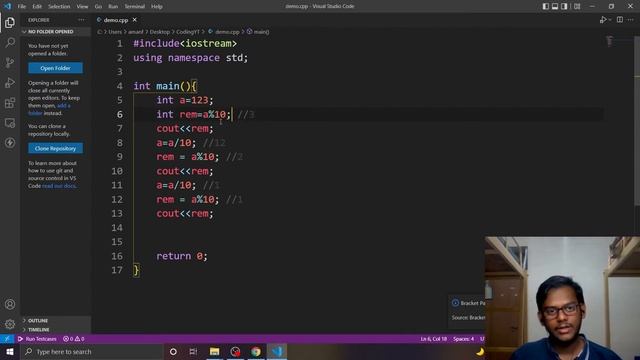Click the remote window indicator in status bar
The image size is (640, 360).
[x=7, y=339]
